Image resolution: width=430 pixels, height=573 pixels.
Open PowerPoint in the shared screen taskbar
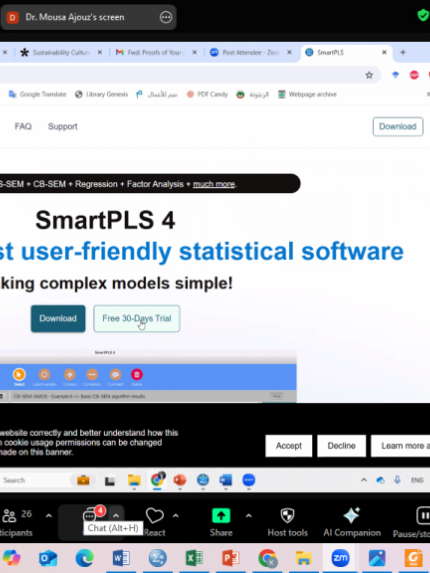180,480
